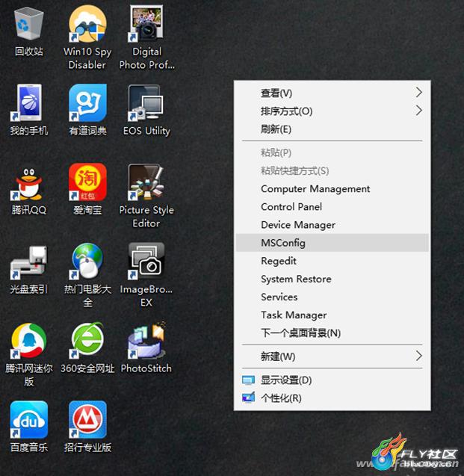Select Computer Management menu entry
Viewport: 464px width, 476px height.
pos(332,189)
